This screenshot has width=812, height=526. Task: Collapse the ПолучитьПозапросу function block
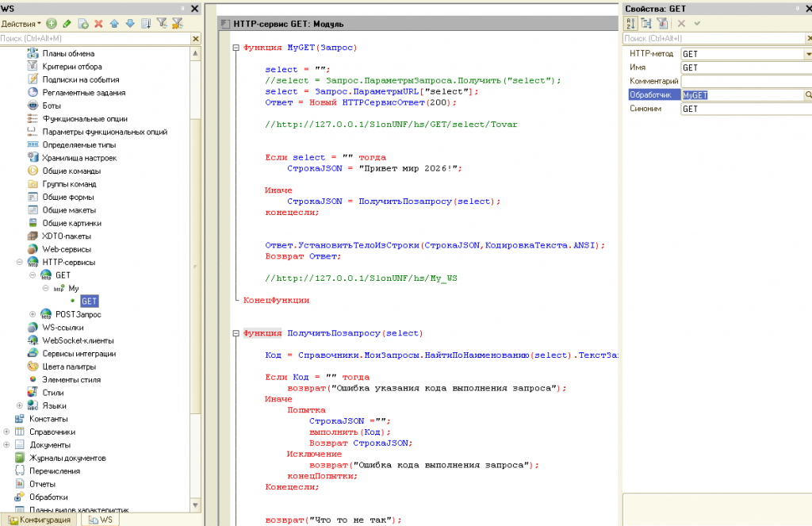tap(236, 333)
